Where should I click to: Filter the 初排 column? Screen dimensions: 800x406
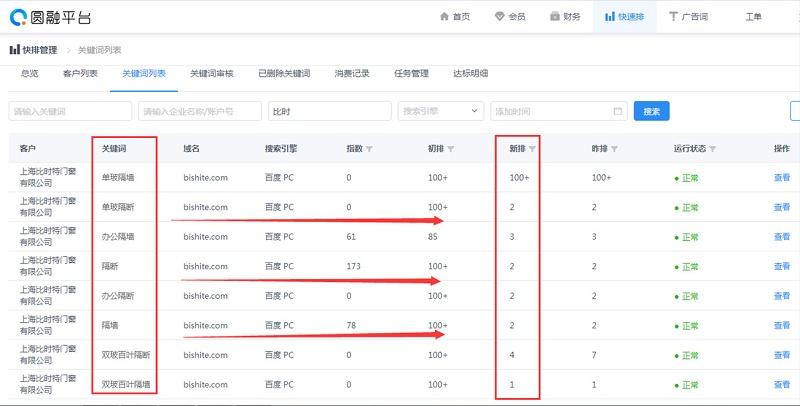[451, 149]
